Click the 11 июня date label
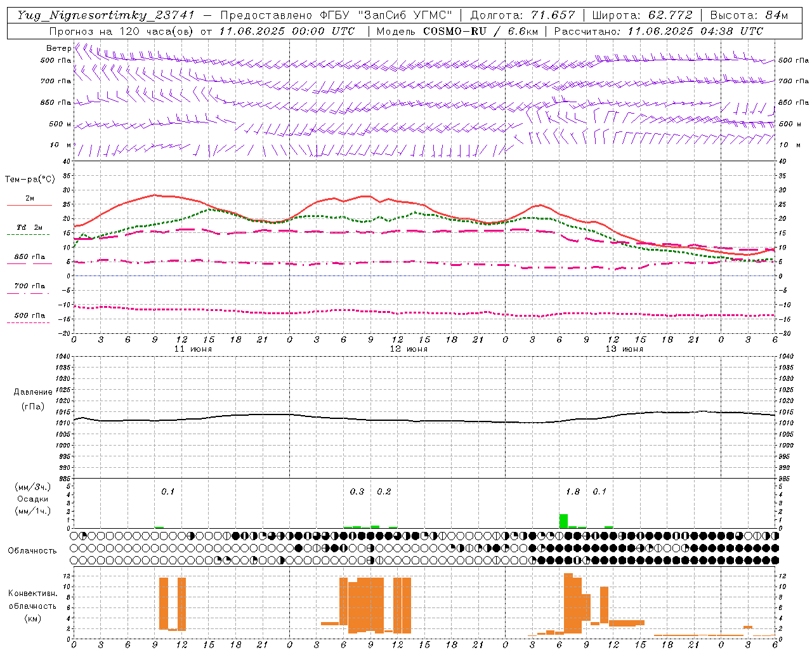The width and height of the screenshot is (812, 650). coord(193,349)
